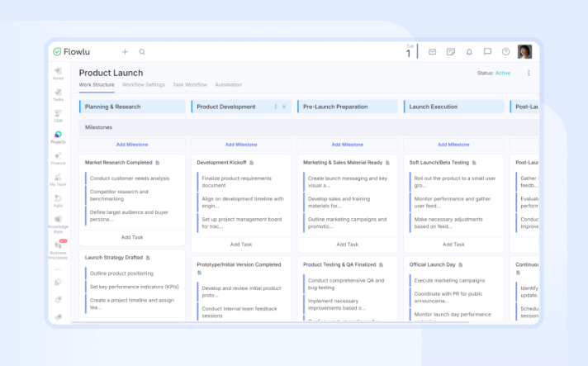Click the Active status link
Viewport: 588px width, 366px height.
(x=502, y=73)
